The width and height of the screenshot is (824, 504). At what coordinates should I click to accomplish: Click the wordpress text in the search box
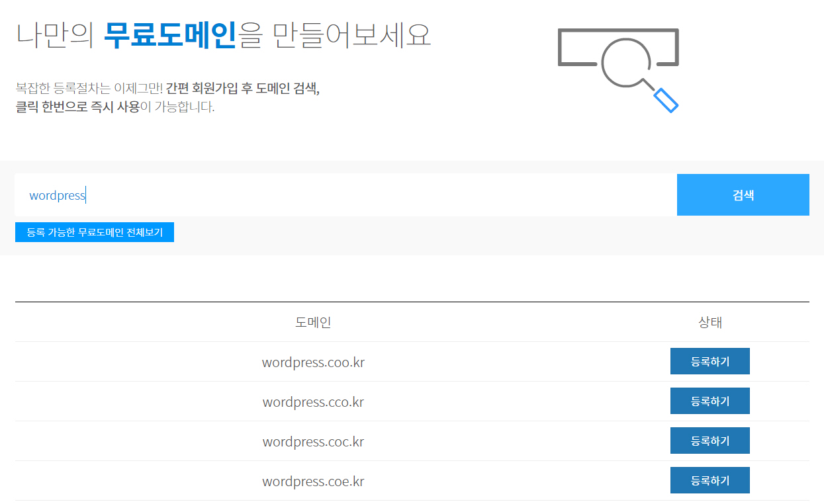pyautogui.click(x=58, y=195)
